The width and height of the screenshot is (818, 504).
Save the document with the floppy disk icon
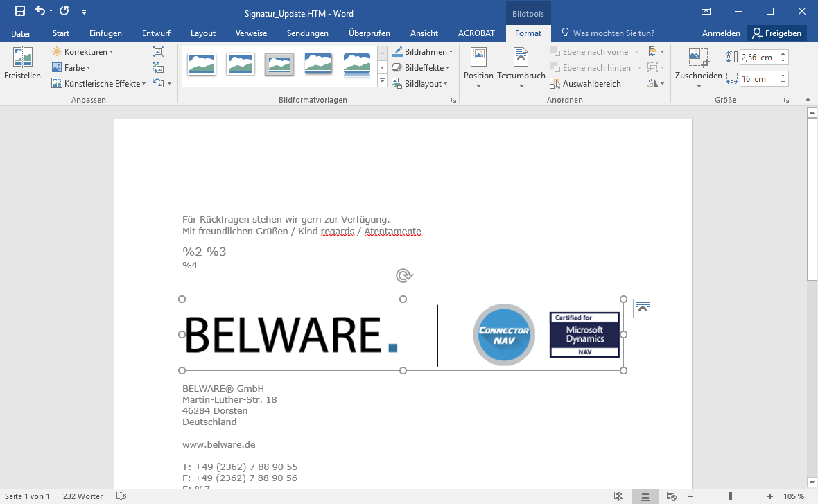click(20, 11)
